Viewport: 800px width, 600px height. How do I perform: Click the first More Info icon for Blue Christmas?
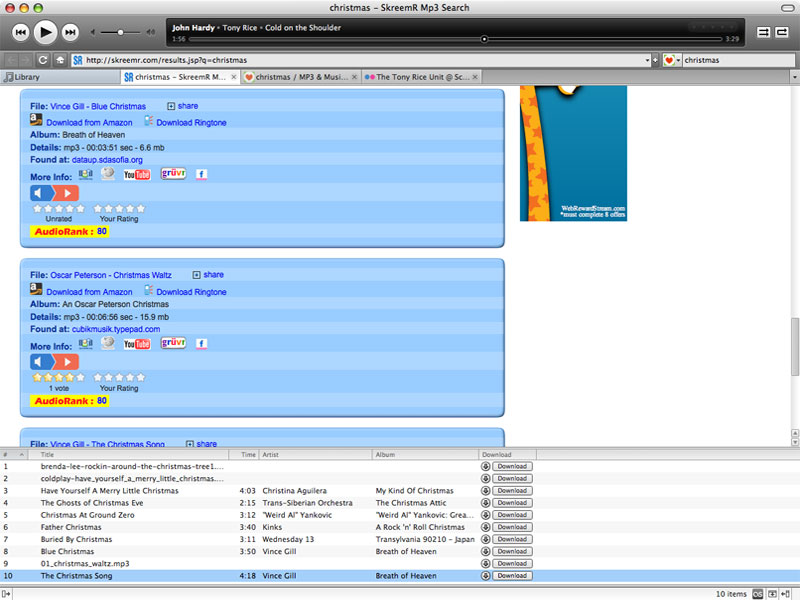pyautogui.click(x=86, y=174)
